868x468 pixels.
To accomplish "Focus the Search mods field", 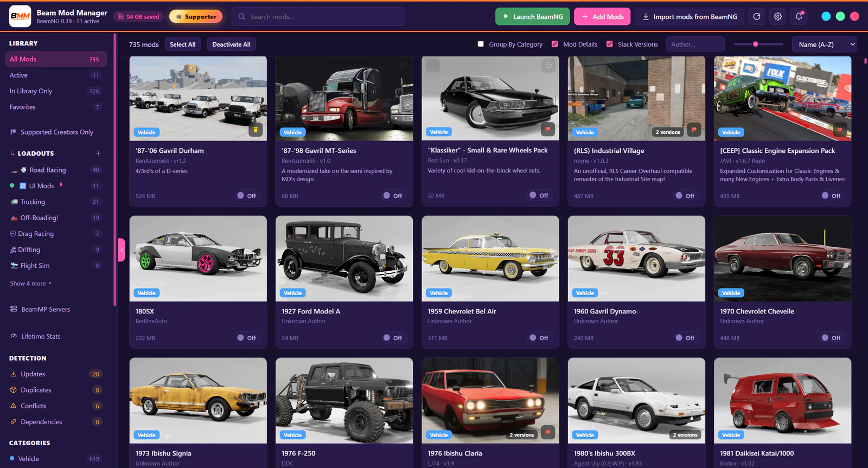I will click(x=318, y=17).
